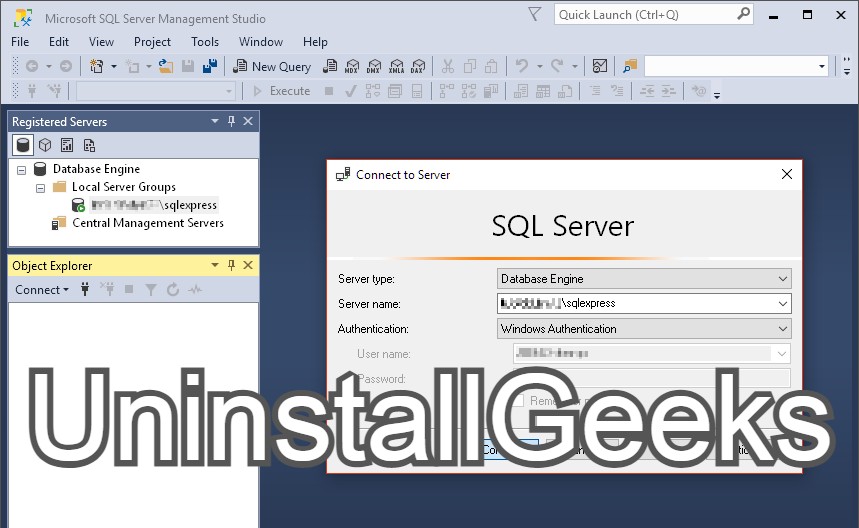Viewport: 859px width, 528px height.
Task: Pin the Object Explorer panel
Action: 231,265
